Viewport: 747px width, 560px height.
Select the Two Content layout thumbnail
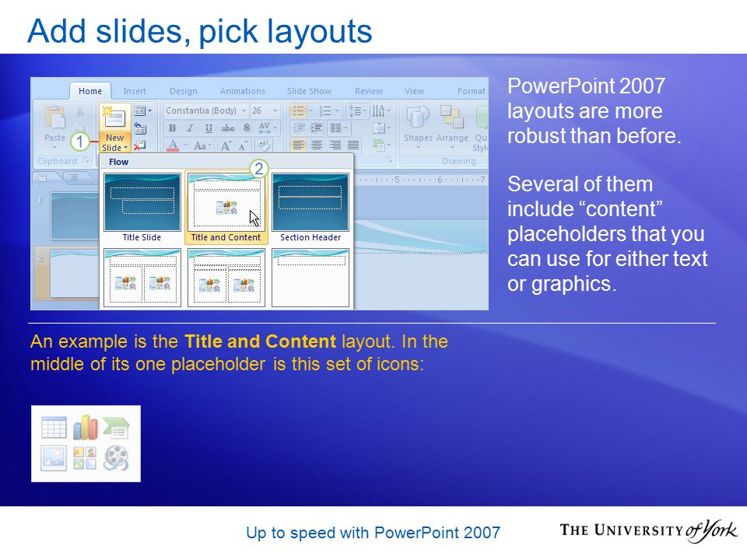142,278
